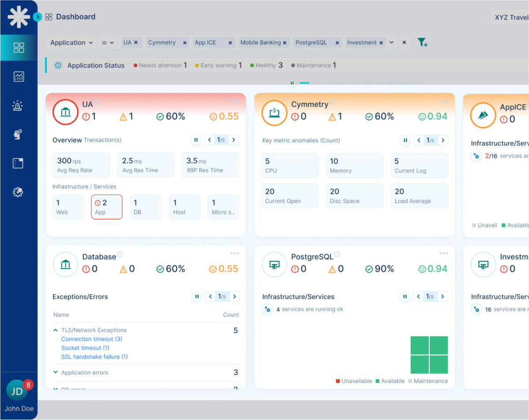Viewport: 529px width, 420px height.
Task: Click the SSL handshake failure (1) link
Action: (x=94, y=356)
